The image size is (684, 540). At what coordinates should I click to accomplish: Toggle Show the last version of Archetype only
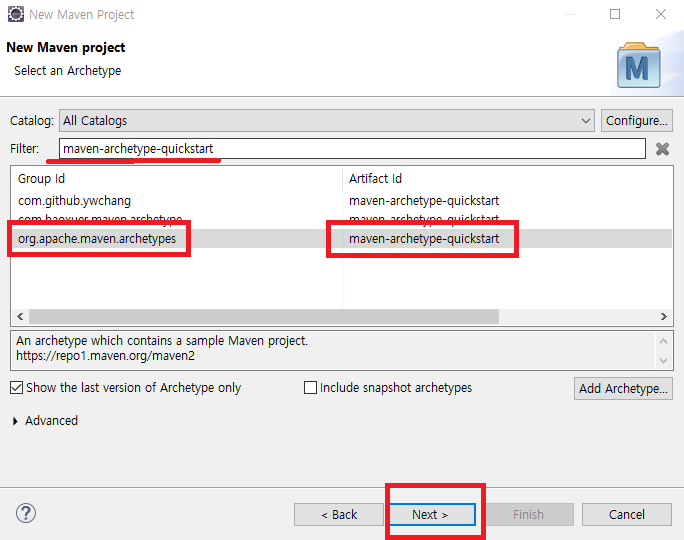[x=17, y=387]
